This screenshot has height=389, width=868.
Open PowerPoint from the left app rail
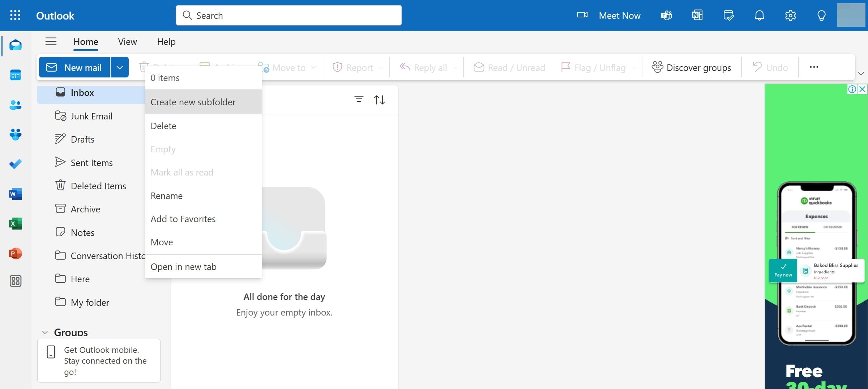[x=15, y=253]
